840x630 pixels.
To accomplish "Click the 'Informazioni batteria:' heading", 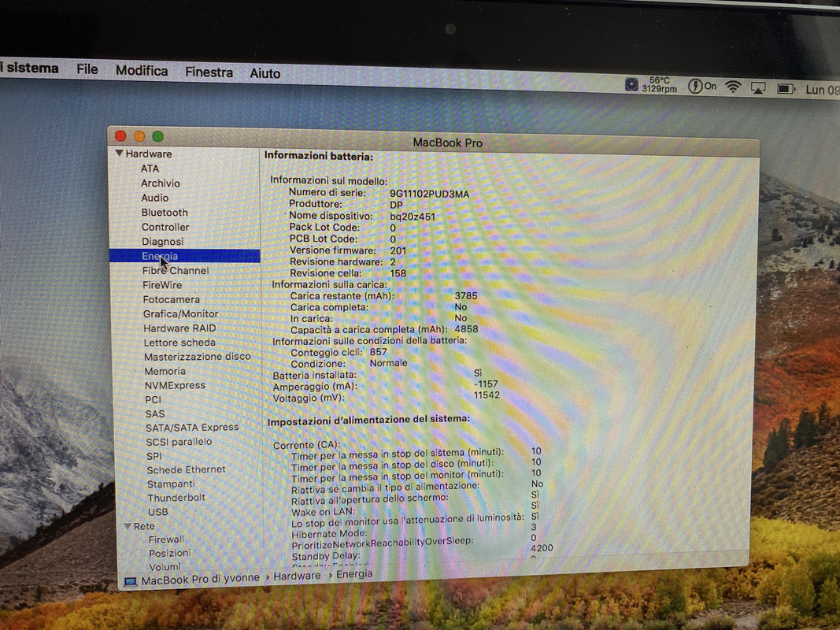I will pos(318,156).
